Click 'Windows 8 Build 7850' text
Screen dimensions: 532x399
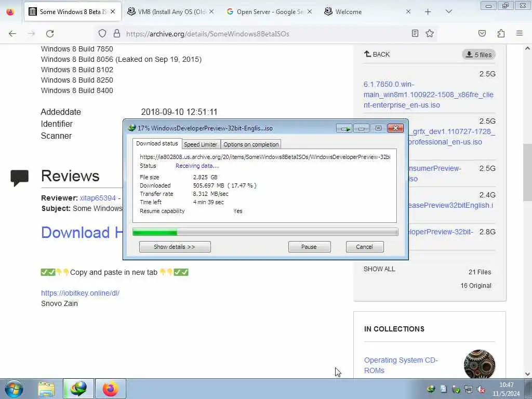coord(77,49)
